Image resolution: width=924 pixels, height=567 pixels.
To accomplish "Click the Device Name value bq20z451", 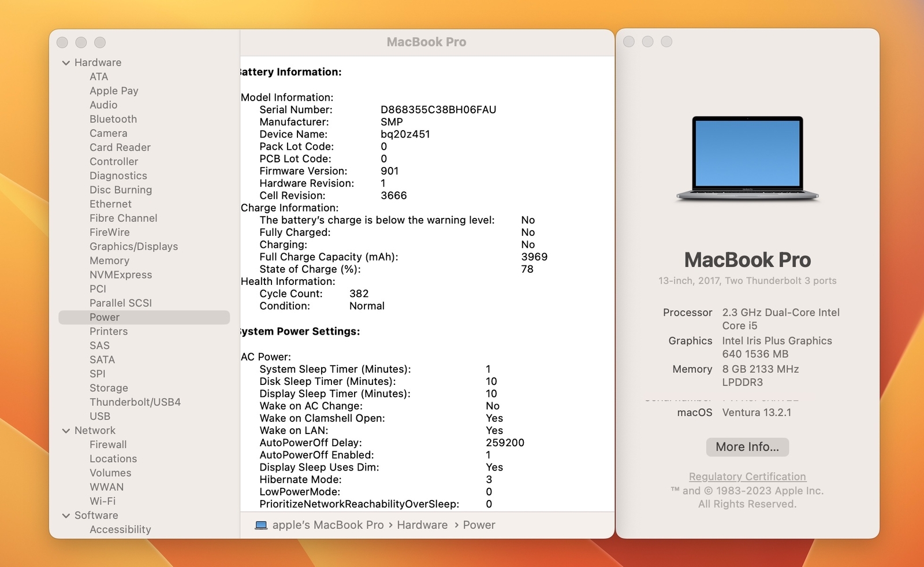I will click(405, 135).
